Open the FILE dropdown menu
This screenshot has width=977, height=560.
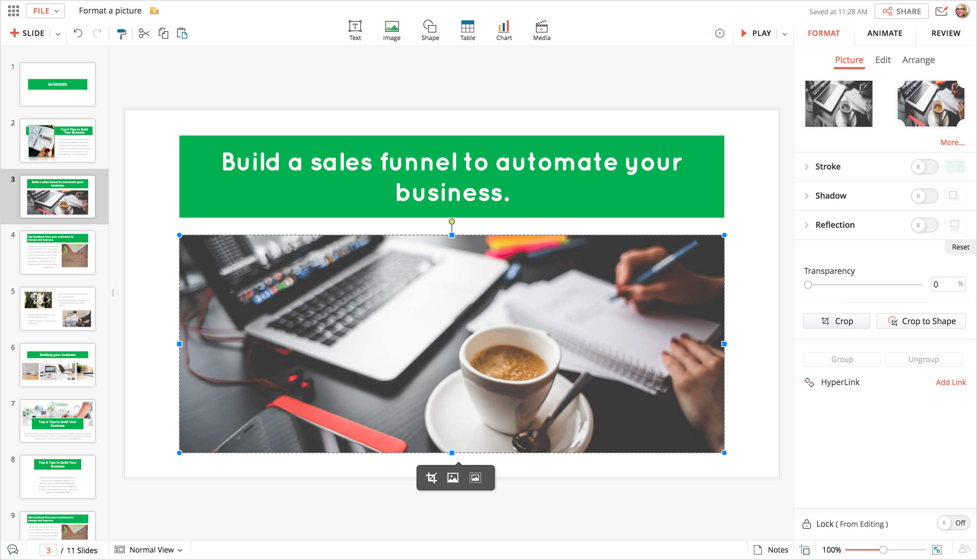45,11
